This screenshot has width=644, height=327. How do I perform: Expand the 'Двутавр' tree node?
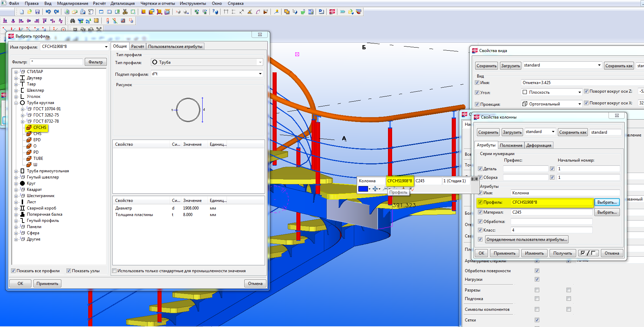(x=16, y=78)
